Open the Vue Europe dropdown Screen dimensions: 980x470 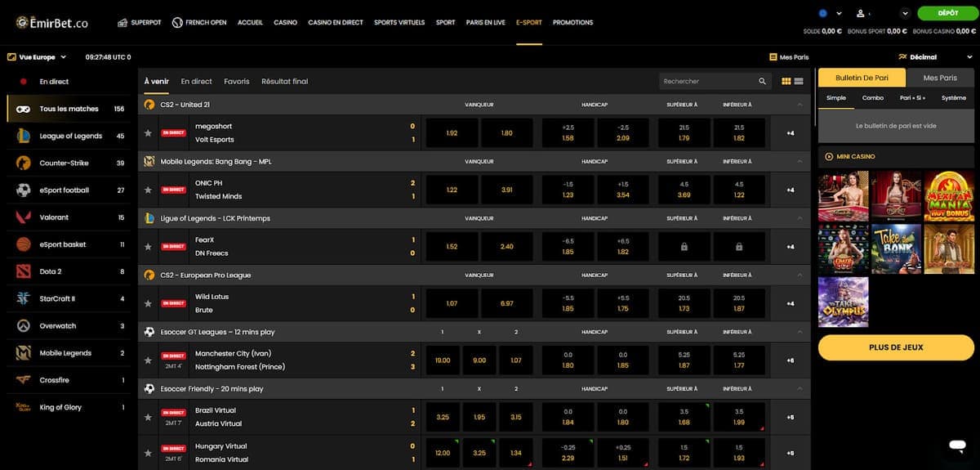point(37,57)
